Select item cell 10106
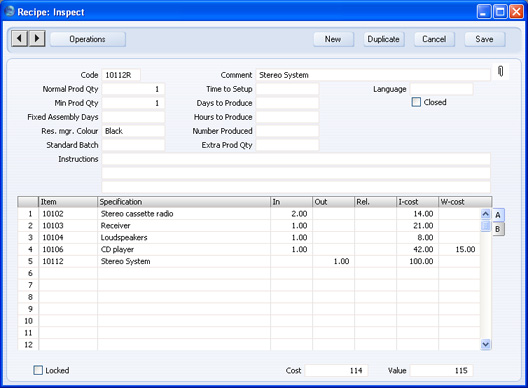Image resolution: width=528 pixels, height=388 pixels. coord(68,250)
